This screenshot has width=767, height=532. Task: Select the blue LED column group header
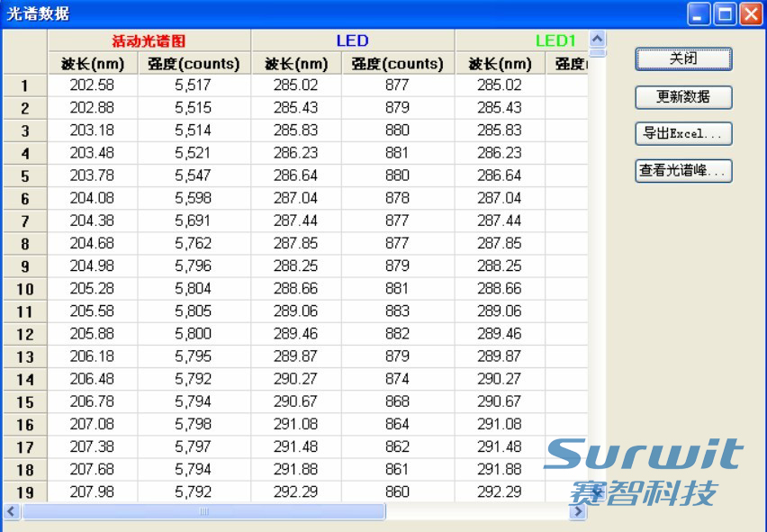pos(352,41)
